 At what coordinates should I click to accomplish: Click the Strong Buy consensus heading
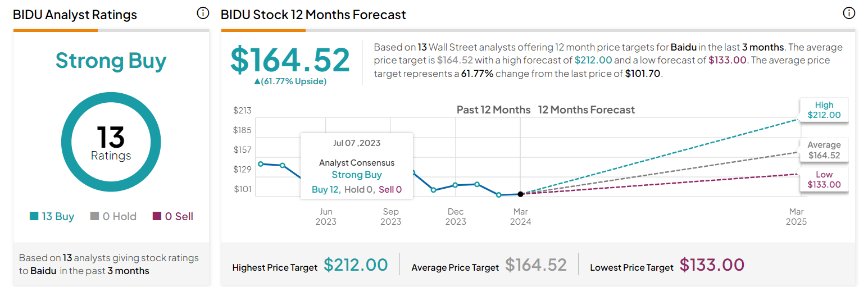point(111,61)
